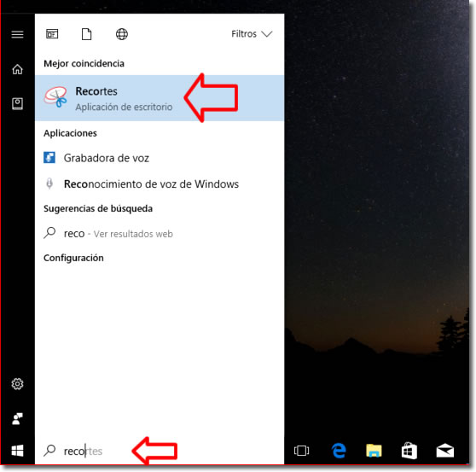
Task: Click the magnifier icon beside reco suggestion
Action: click(x=49, y=233)
